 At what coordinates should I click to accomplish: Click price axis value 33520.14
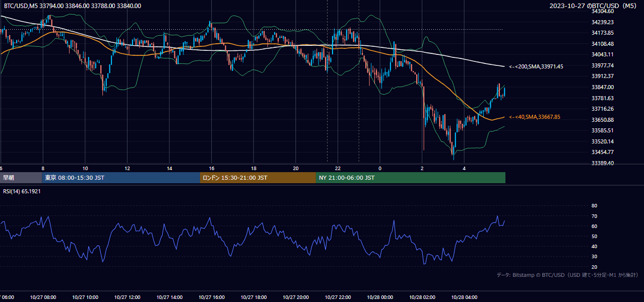[x=603, y=141]
